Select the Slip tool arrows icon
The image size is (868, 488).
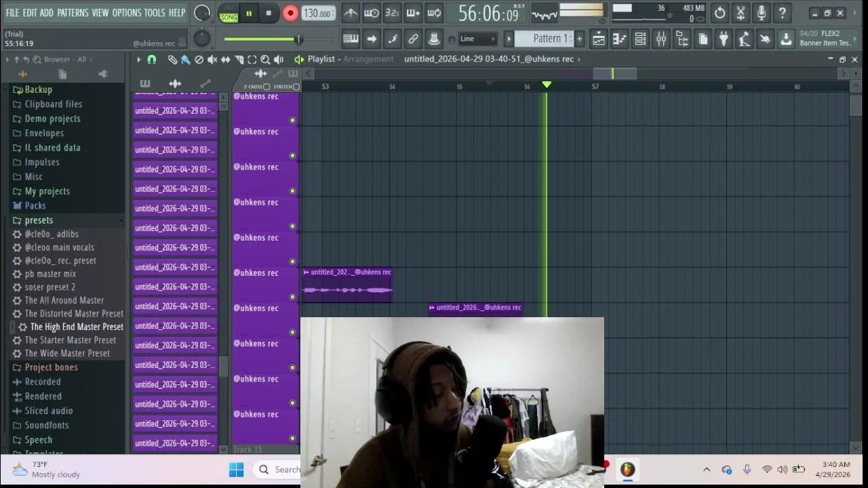[x=226, y=60]
